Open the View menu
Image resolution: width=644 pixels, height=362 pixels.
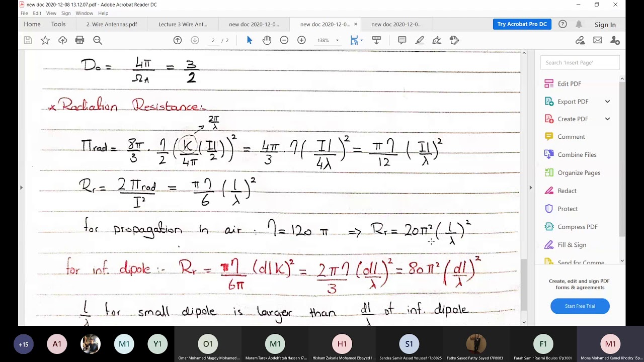[x=51, y=13]
